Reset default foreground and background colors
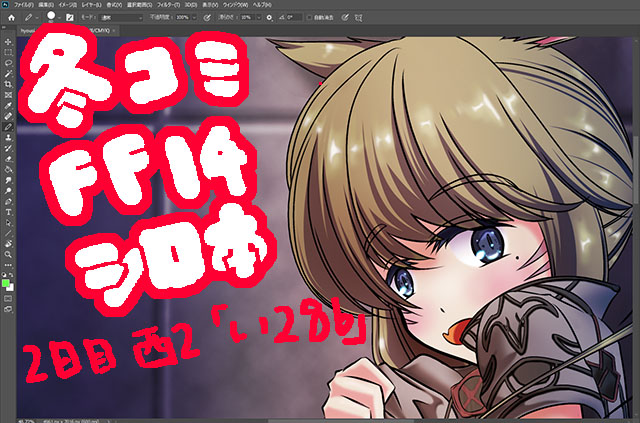The width and height of the screenshot is (640, 423). click(x=4, y=275)
